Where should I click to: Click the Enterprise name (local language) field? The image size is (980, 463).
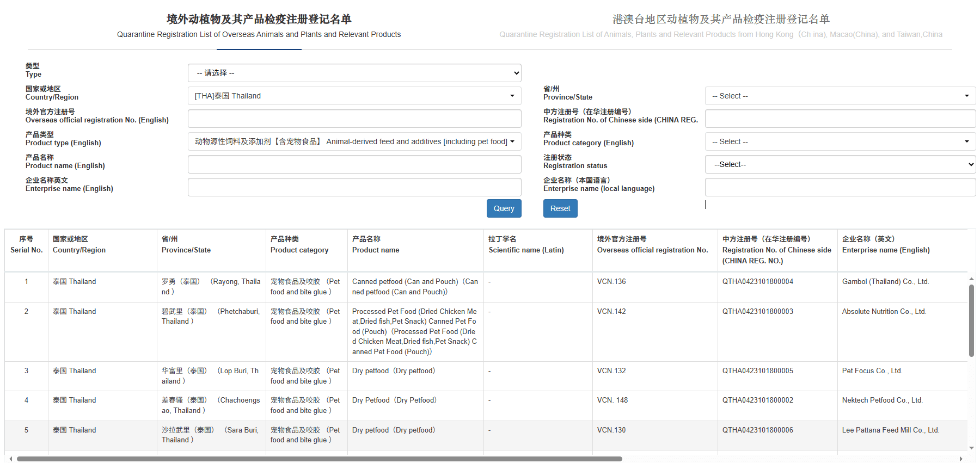[x=840, y=187]
